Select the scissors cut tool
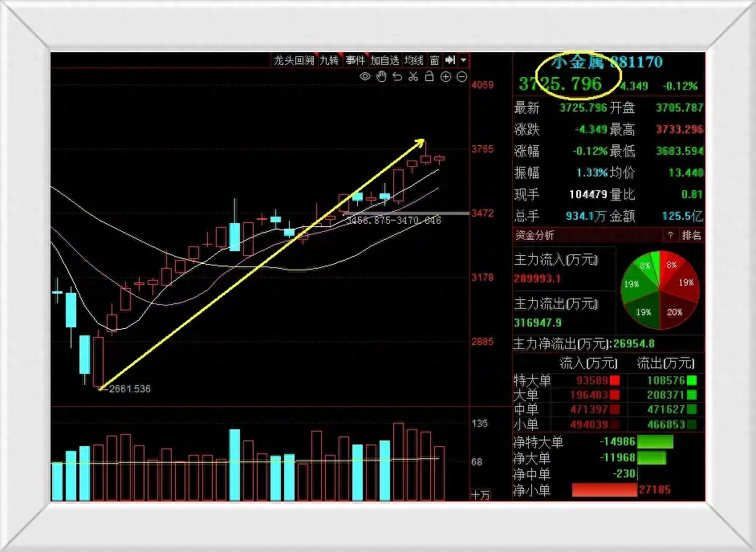756x552 pixels. (413, 77)
